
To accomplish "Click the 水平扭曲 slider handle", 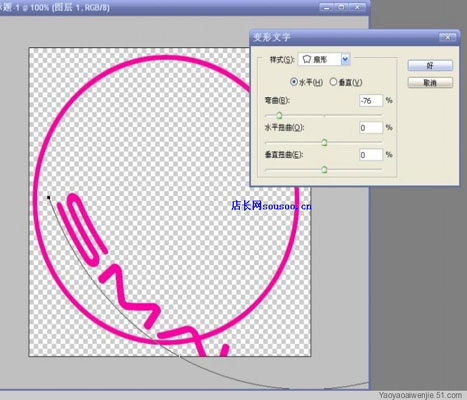I will pos(324,143).
